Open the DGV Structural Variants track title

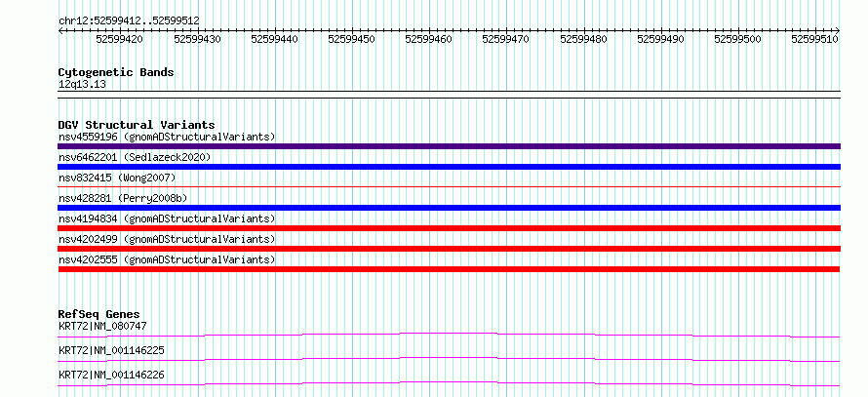[x=137, y=125]
